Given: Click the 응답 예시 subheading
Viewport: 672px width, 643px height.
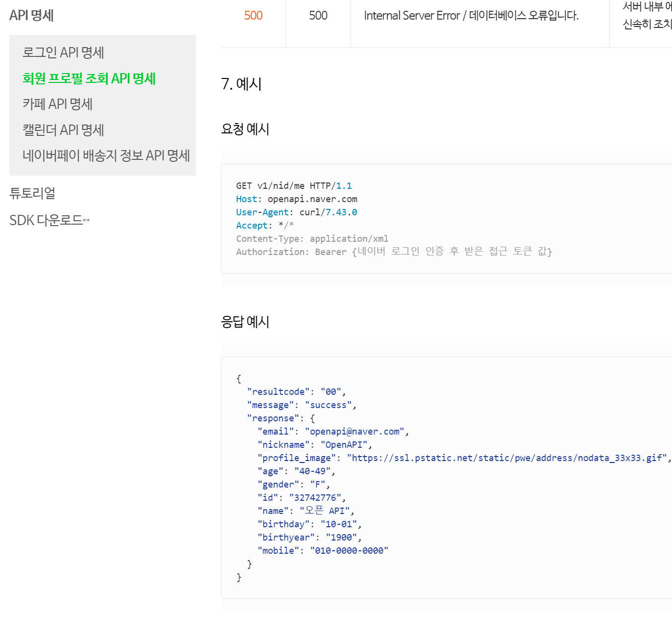Looking at the screenshot, I should 245,322.
